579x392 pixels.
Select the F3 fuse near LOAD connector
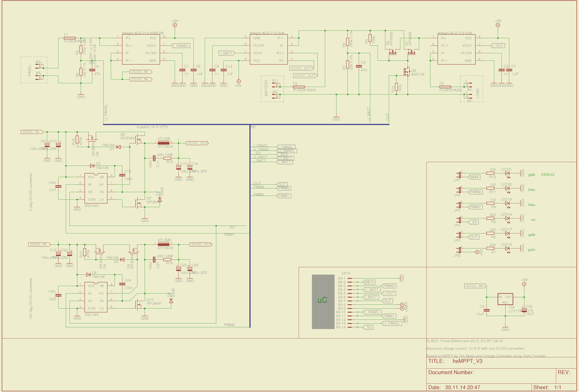pyautogui.click(x=445, y=87)
